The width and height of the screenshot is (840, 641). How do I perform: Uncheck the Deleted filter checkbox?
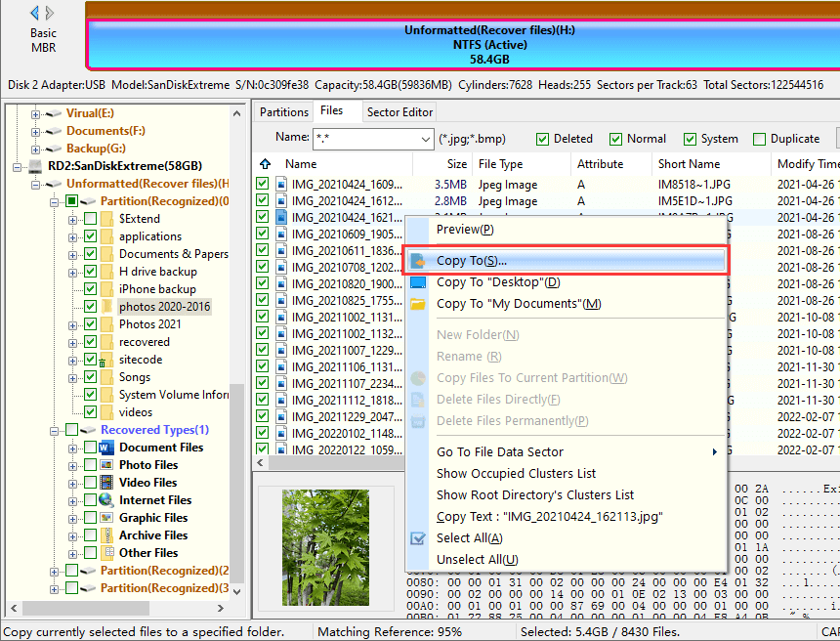click(x=543, y=139)
